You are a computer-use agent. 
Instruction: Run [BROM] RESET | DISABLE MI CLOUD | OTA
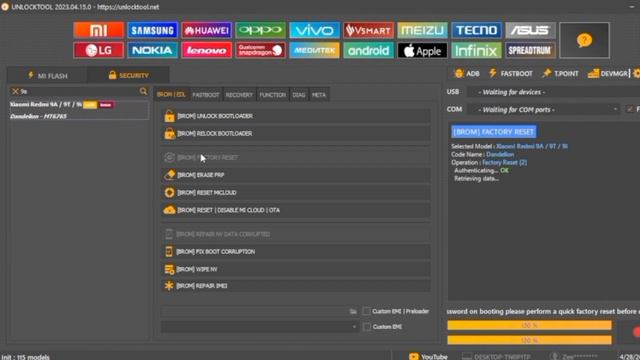pyautogui.click(x=296, y=210)
